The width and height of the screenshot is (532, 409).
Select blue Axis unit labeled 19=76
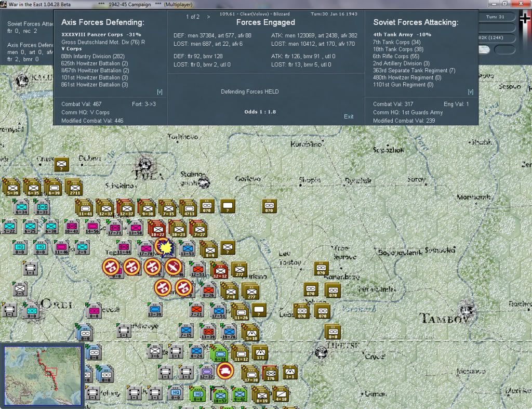tap(229, 332)
